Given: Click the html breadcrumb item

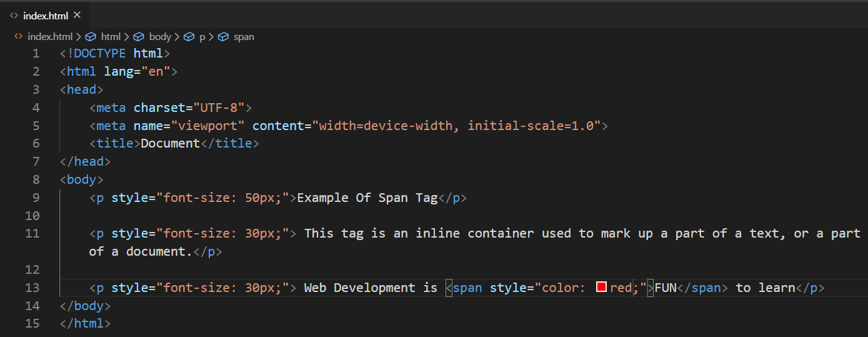Looking at the screenshot, I should 111,37.
